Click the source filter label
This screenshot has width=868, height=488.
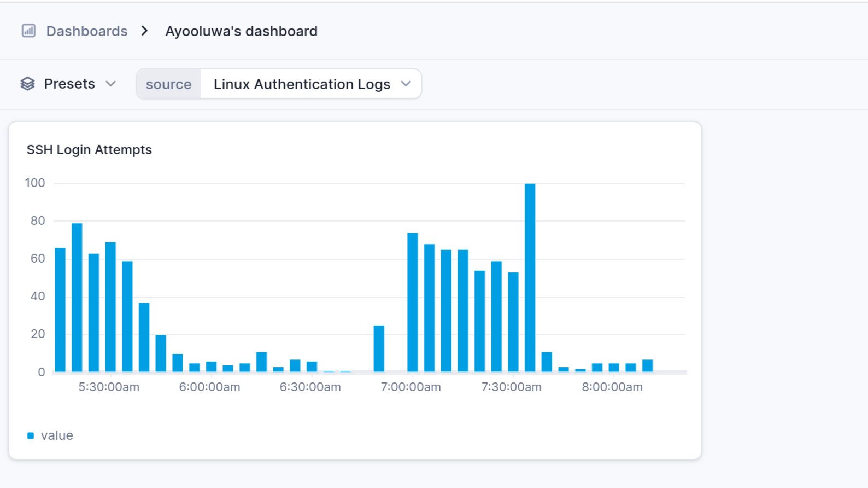coord(168,84)
